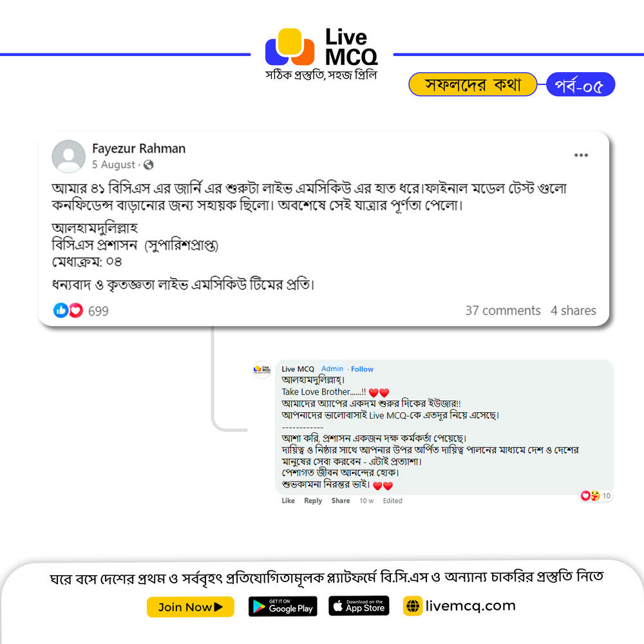Share the Live MCQ comment
Screen dimensions: 644x644
click(341, 500)
